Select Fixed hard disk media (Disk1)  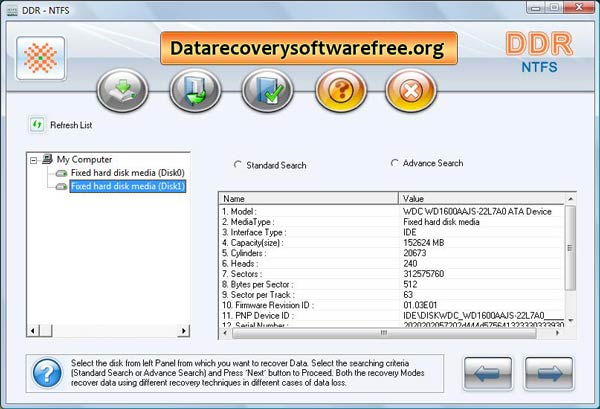tap(127, 186)
